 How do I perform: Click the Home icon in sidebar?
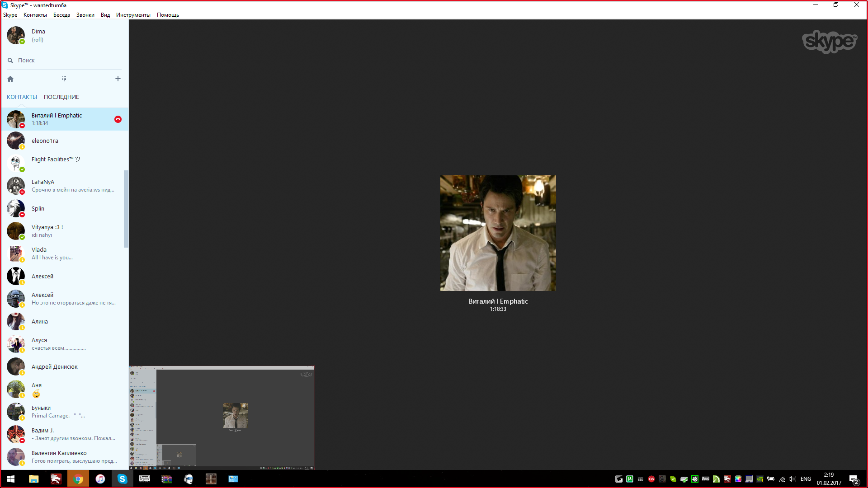(x=10, y=79)
